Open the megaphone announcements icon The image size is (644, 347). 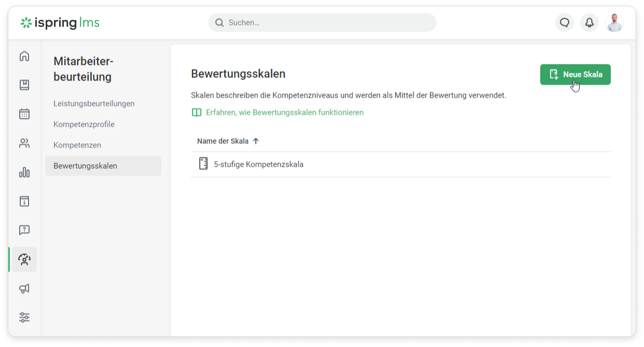click(x=24, y=288)
